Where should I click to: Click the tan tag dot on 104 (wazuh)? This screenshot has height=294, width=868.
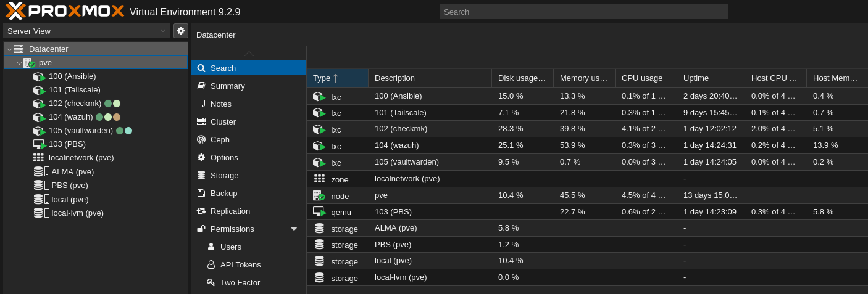[117, 117]
